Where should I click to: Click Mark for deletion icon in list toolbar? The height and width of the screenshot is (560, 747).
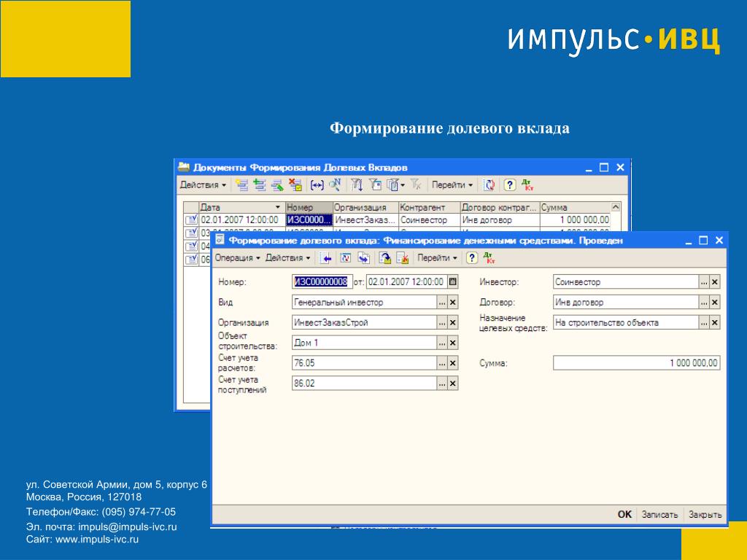pos(295,184)
